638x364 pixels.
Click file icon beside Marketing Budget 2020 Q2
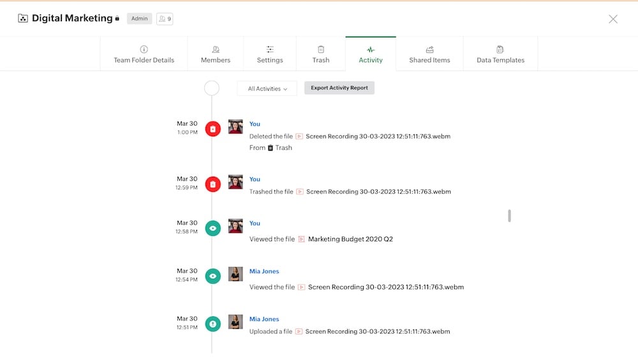(302, 239)
